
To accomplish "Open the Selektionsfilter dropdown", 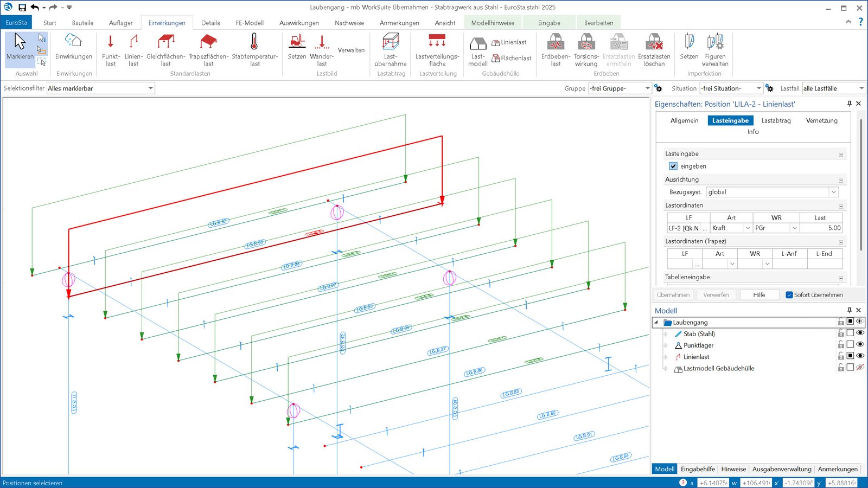I will click(150, 88).
